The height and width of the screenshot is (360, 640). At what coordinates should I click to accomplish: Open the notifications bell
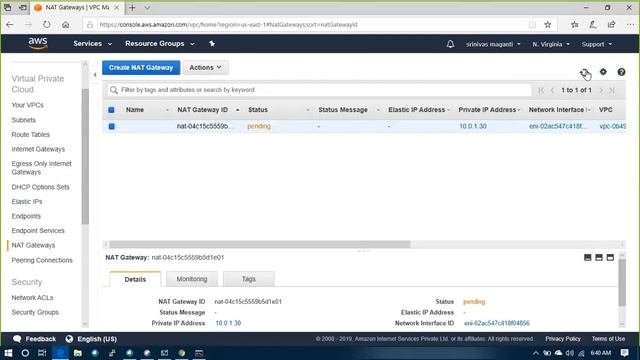pyautogui.click(x=450, y=44)
